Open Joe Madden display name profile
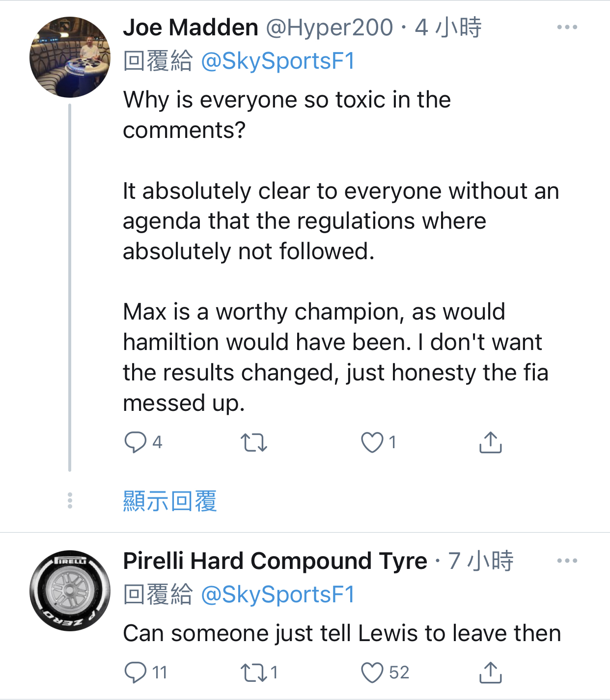Screen dimensions: 610x700 point(191,27)
